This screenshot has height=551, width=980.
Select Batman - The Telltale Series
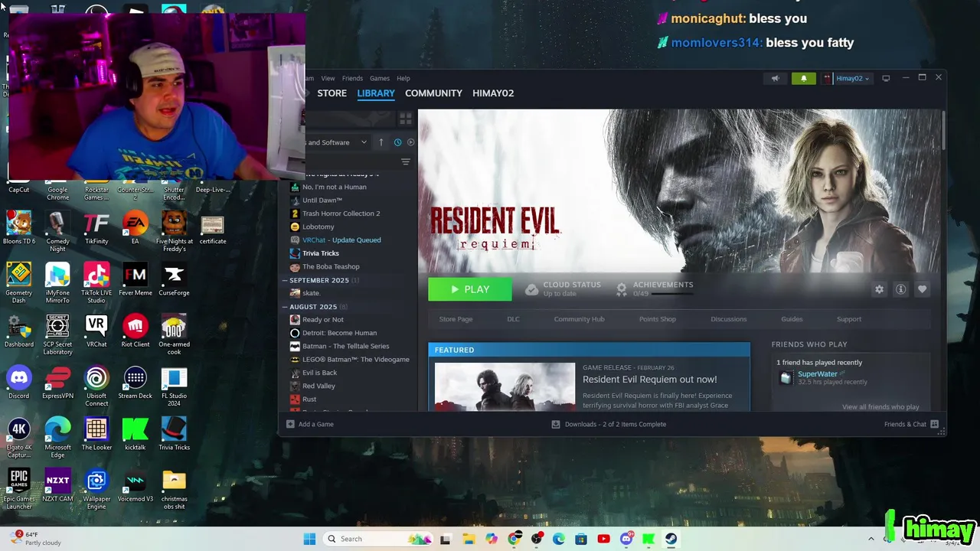pyautogui.click(x=345, y=346)
